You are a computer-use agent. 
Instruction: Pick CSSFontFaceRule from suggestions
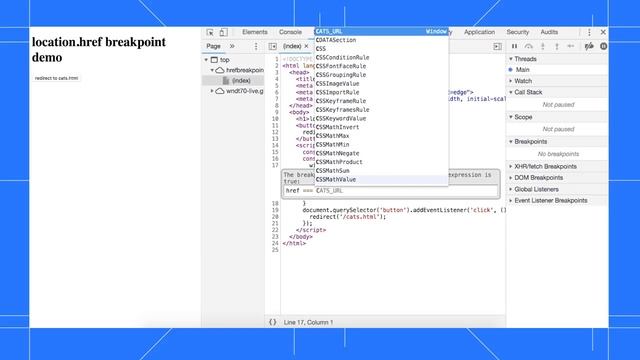381,66
